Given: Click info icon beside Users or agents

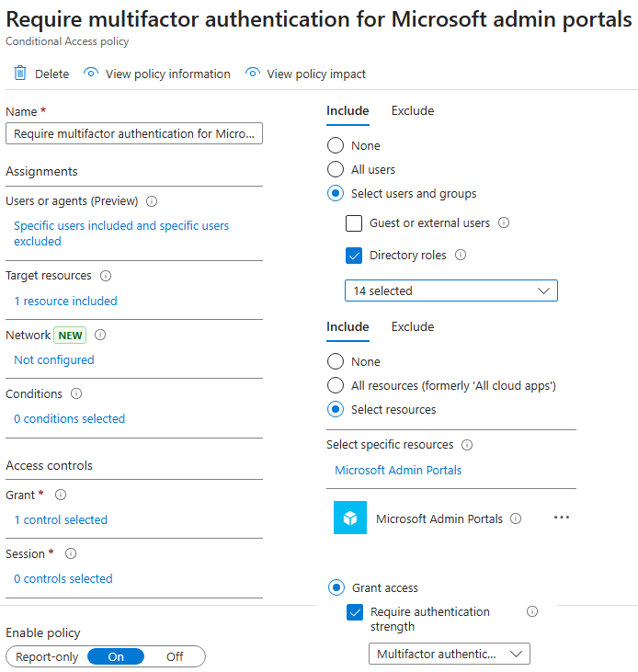Looking at the screenshot, I should click(x=152, y=201).
